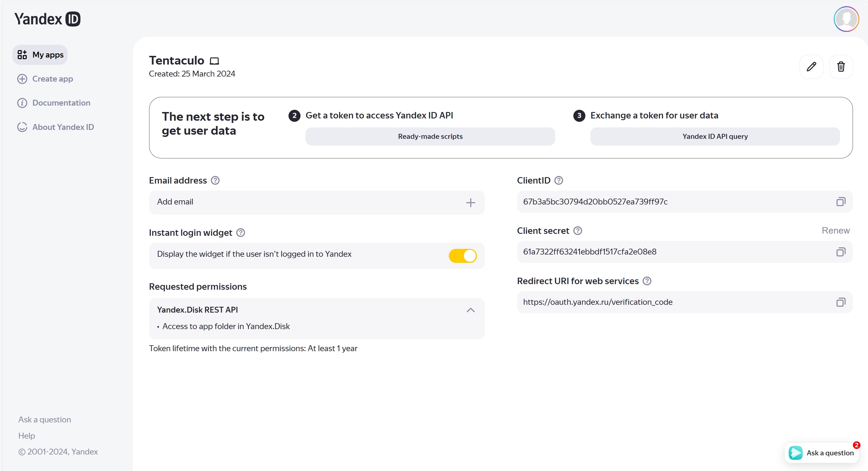Click the Create app plus icon

22,79
